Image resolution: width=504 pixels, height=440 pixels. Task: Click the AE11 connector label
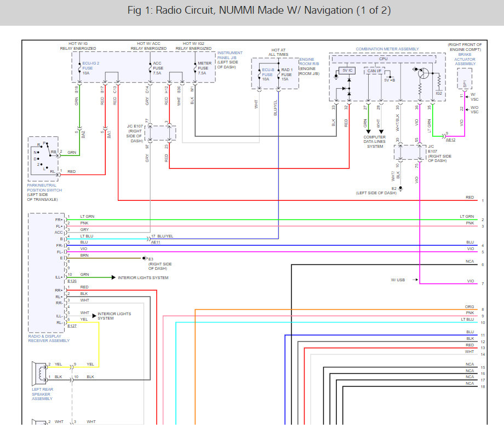click(x=156, y=242)
